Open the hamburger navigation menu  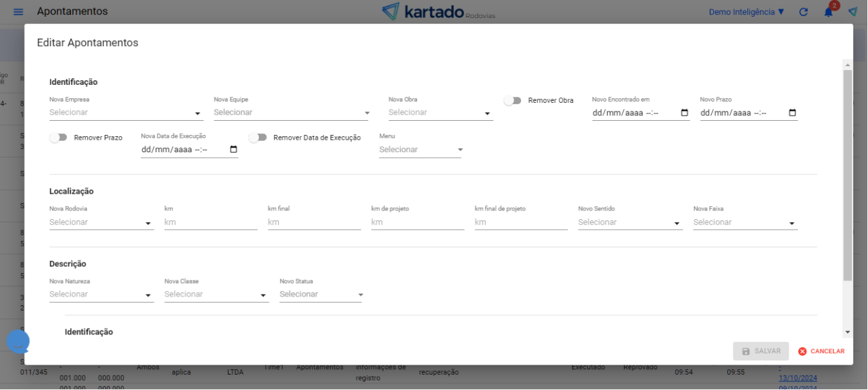point(18,12)
